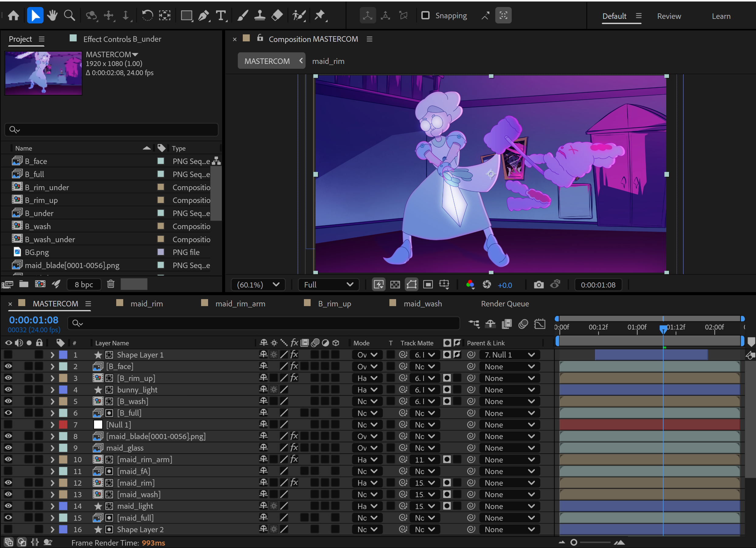The image size is (756, 548).
Task: Click the red label swatch of Null 1
Action: 63,425
